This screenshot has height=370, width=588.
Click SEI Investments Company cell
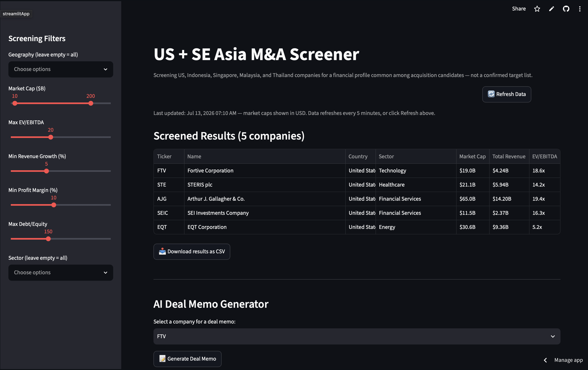pyautogui.click(x=265, y=213)
